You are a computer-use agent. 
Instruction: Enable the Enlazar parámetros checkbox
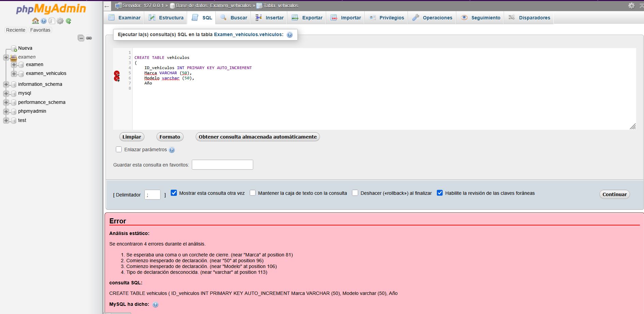[119, 150]
